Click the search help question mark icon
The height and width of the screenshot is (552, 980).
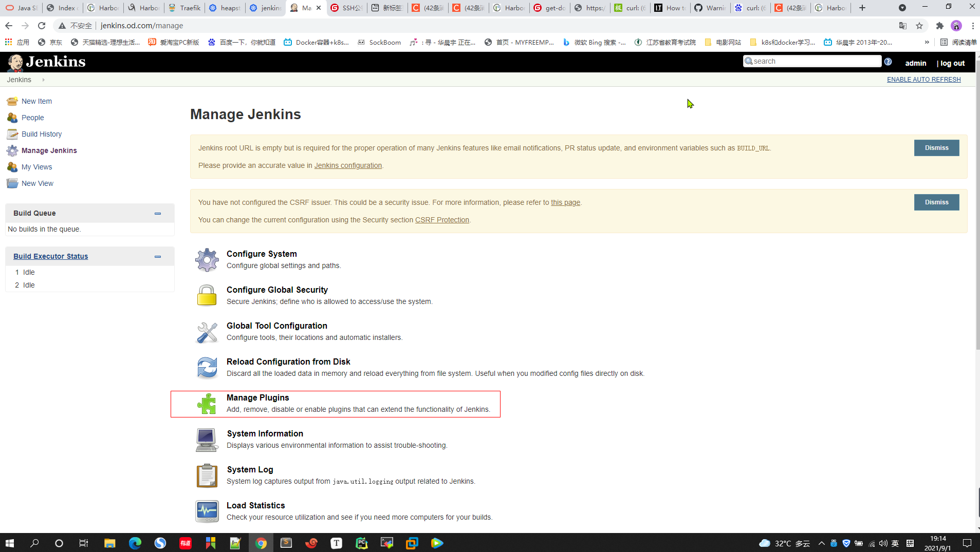tap(887, 62)
